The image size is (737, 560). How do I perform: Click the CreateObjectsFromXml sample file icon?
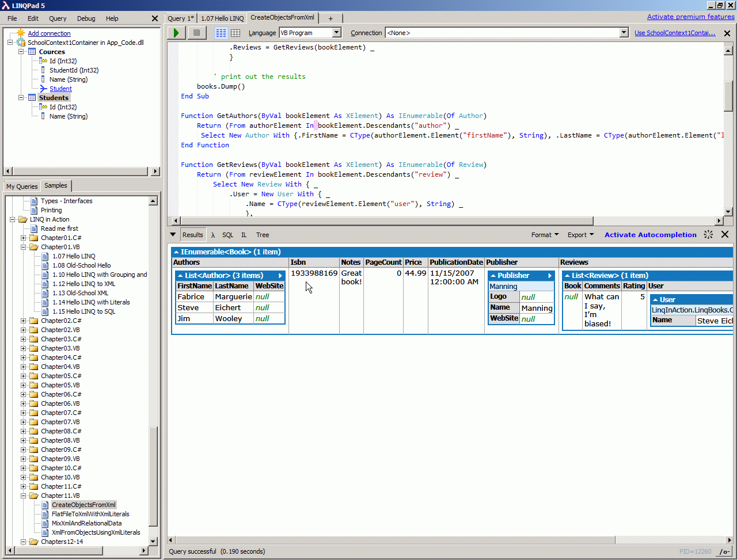45,505
